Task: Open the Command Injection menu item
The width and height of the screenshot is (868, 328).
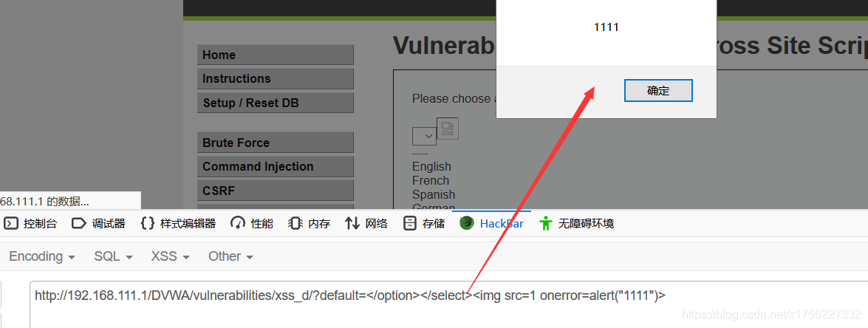Action: (x=275, y=166)
